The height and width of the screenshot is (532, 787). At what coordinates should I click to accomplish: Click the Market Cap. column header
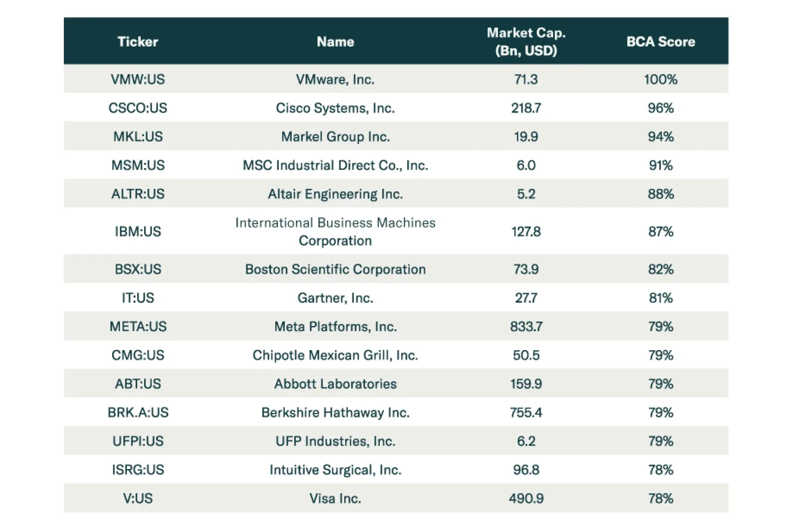click(526, 42)
